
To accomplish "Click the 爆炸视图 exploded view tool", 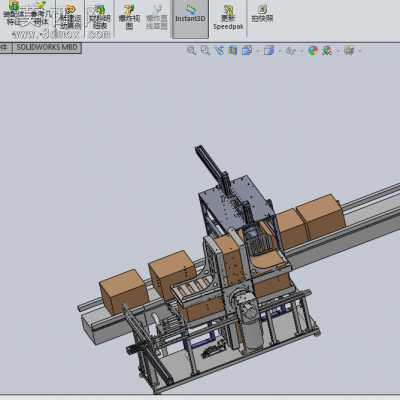I will tap(129, 17).
